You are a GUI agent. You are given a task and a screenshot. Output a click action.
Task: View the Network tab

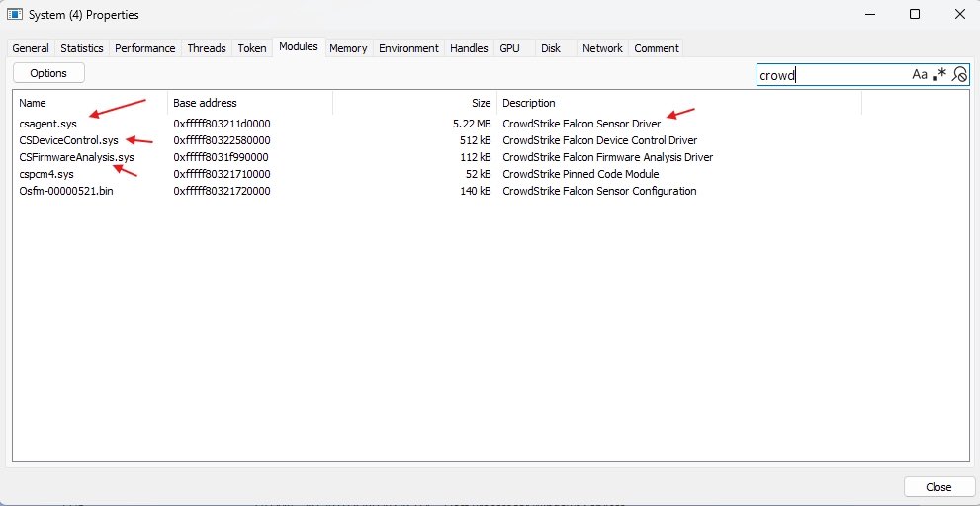(x=602, y=48)
